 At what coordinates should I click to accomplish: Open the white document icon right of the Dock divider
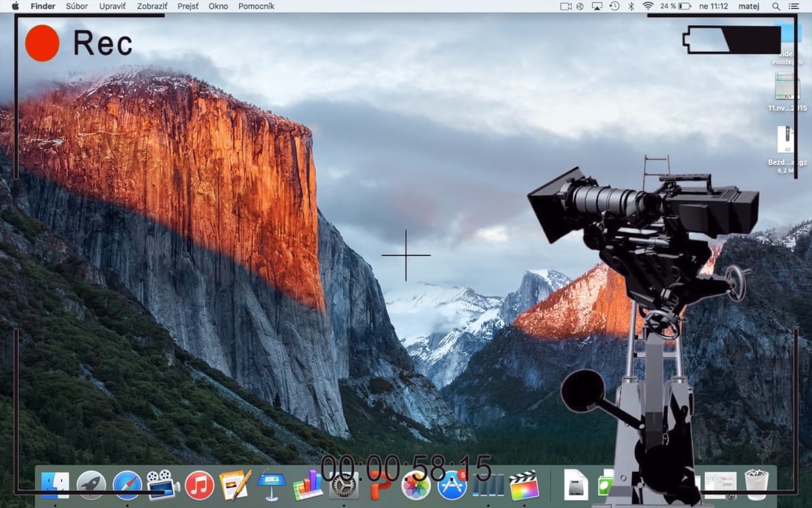click(x=576, y=485)
